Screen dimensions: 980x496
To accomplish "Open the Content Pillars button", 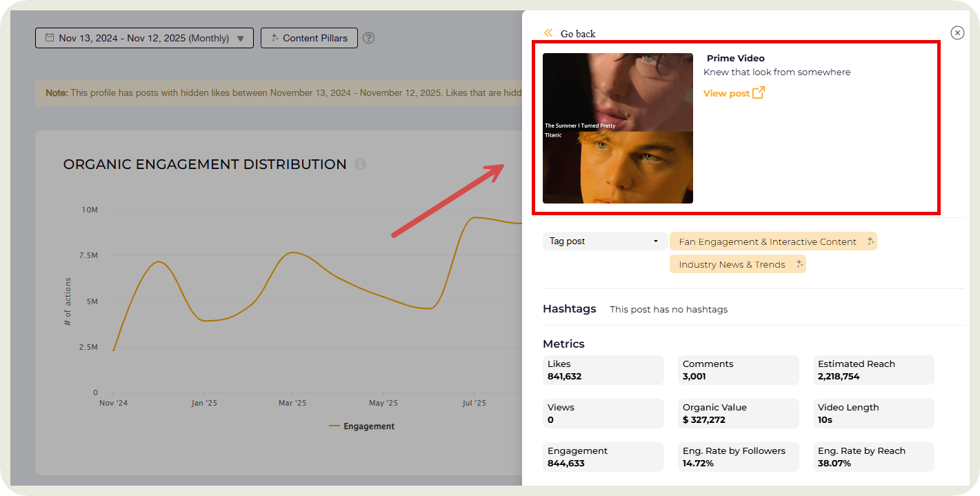I will pyautogui.click(x=309, y=38).
